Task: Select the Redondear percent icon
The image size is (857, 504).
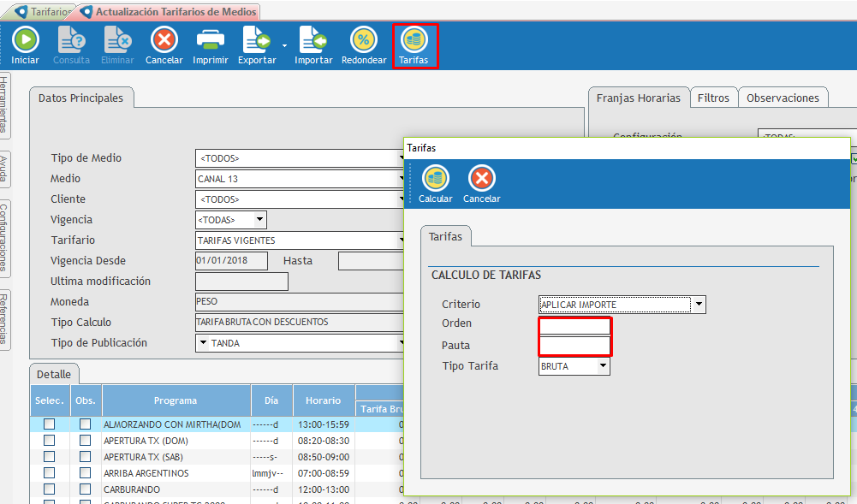Action: (364, 41)
